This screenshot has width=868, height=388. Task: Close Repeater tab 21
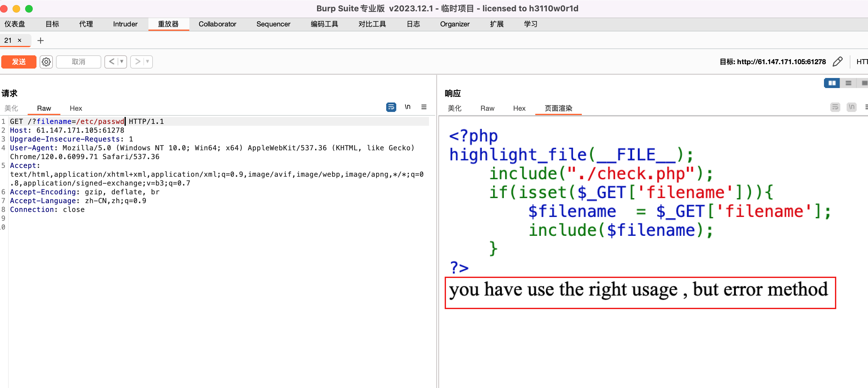tap(19, 41)
